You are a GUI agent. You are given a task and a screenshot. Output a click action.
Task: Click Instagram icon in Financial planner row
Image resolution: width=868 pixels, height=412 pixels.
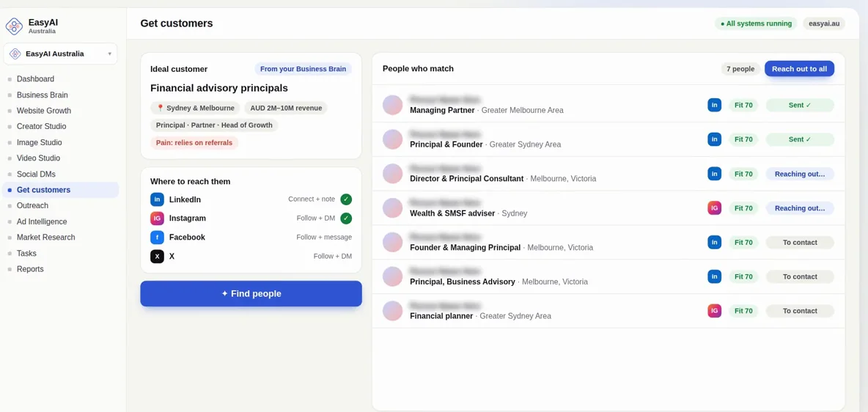(715, 311)
